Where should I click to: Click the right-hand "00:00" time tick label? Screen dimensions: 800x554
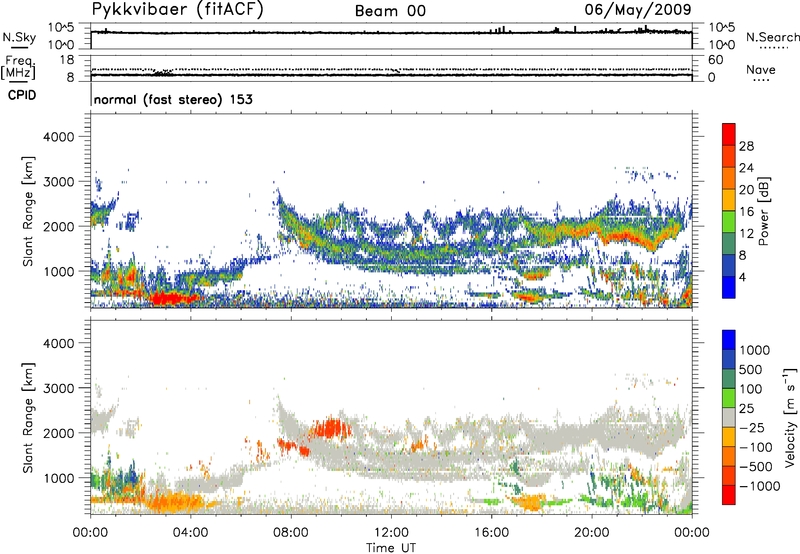click(692, 533)
